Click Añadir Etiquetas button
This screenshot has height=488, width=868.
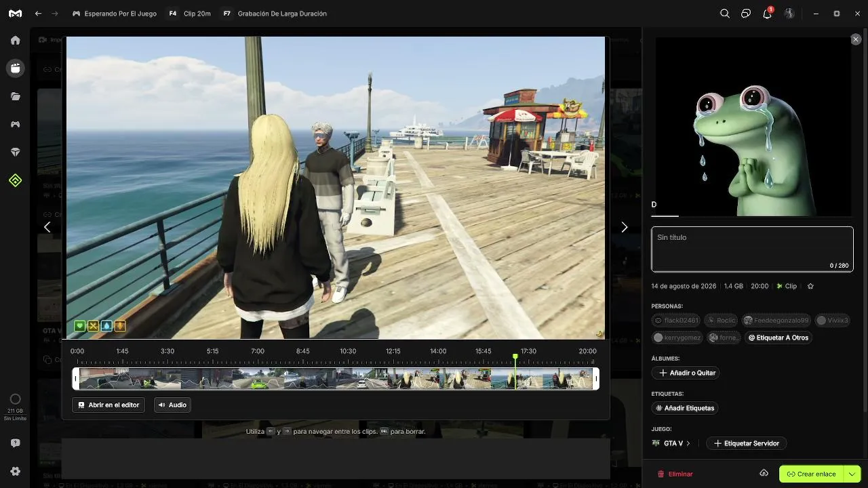[x=685, y=408]
